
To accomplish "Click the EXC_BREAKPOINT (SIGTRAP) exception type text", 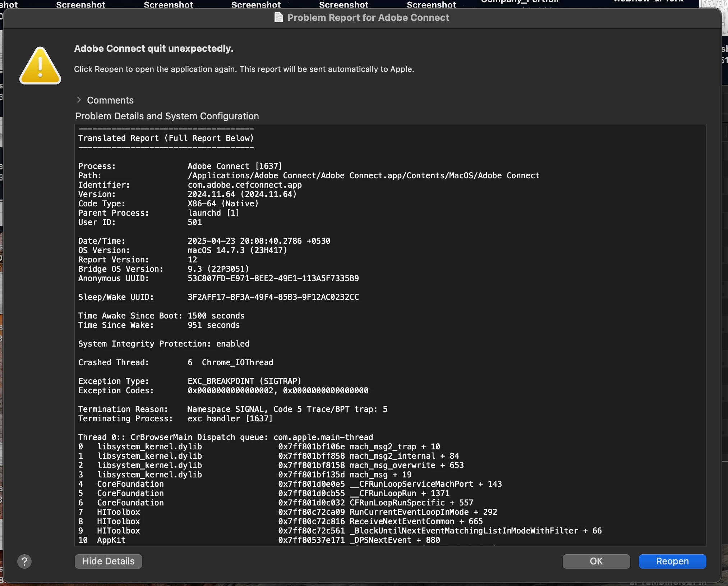I will [x=244, y=381].
